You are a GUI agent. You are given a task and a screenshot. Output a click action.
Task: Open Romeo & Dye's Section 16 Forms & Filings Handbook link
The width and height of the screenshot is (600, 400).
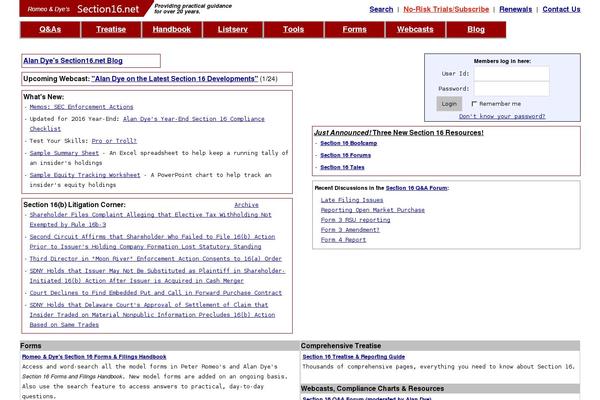click(94, 357)
